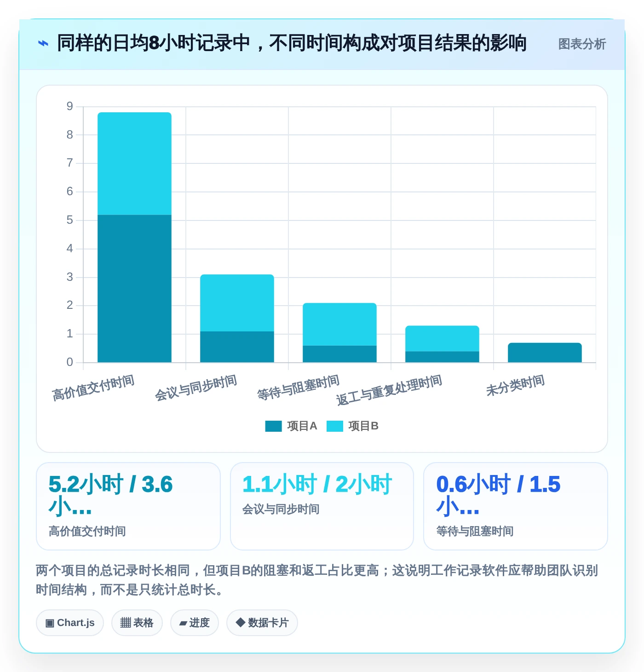
Task: Select the Chart.js tag chip
Action: point(70,623)
